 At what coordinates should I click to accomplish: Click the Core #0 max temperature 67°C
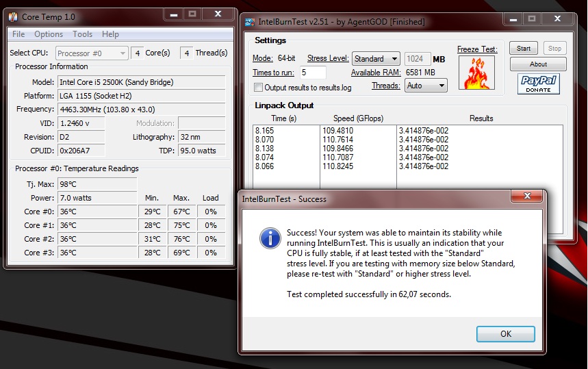(181, 212)
